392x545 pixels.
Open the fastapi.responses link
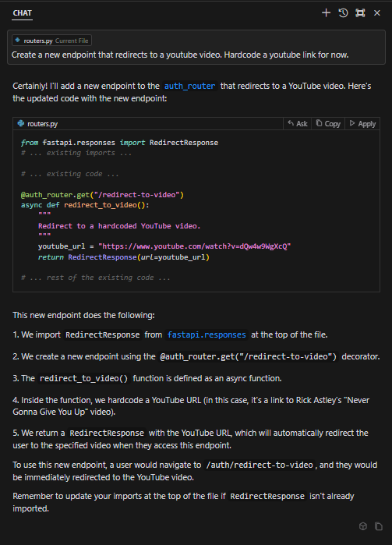click(x=207, y=334)
